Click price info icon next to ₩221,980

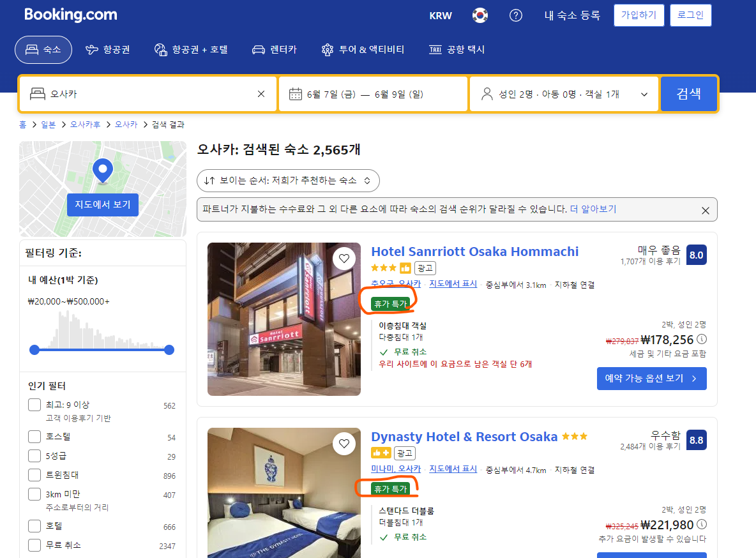click(702, 524)
